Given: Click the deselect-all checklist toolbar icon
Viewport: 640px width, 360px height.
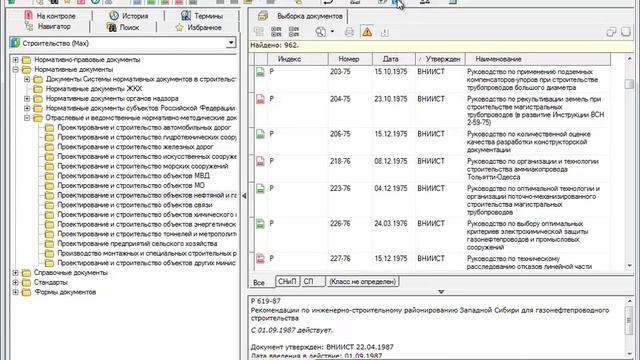Looking at the screenshot, I should [294, 32].
